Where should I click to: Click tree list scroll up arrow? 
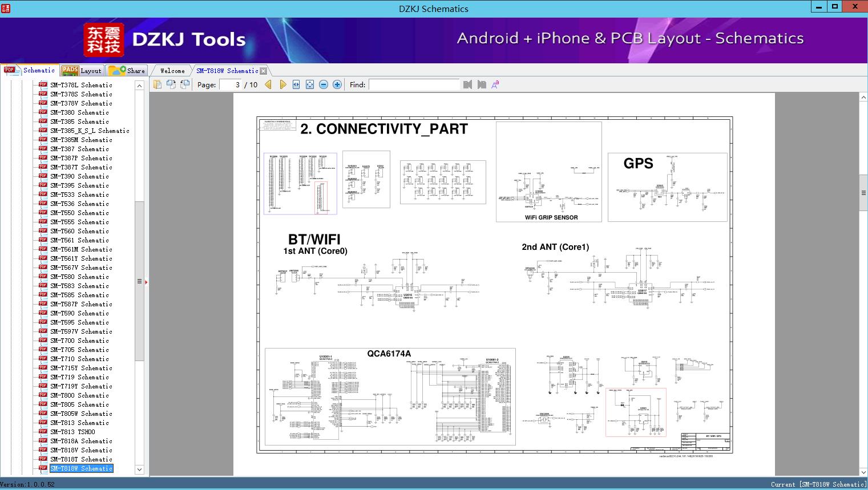[x=139, y=86]
